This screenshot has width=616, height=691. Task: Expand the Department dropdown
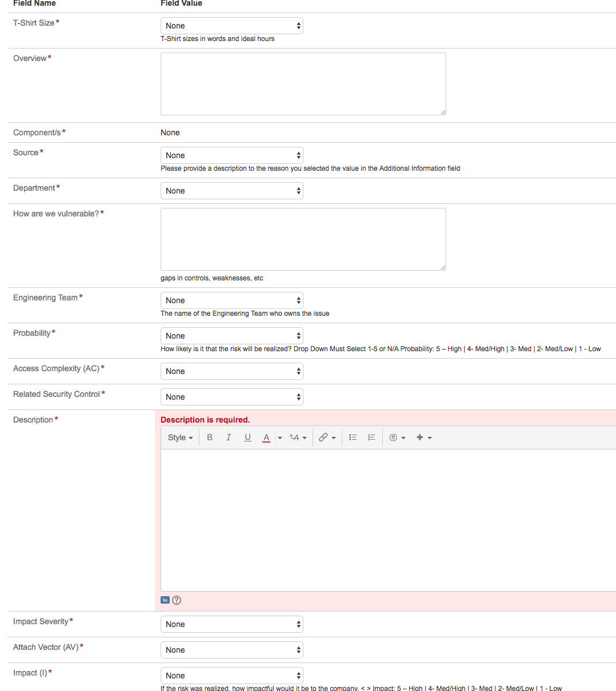232,191
